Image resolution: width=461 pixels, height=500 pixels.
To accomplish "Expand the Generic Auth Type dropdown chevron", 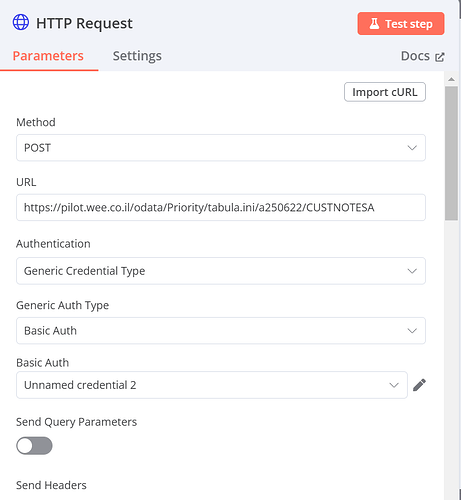I will click(412, 331).
